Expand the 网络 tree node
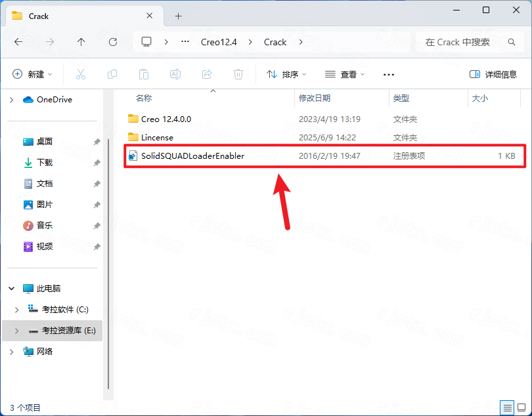Image resolution: width=532 pixels, height=416 pixels. (x=12, y=352)
